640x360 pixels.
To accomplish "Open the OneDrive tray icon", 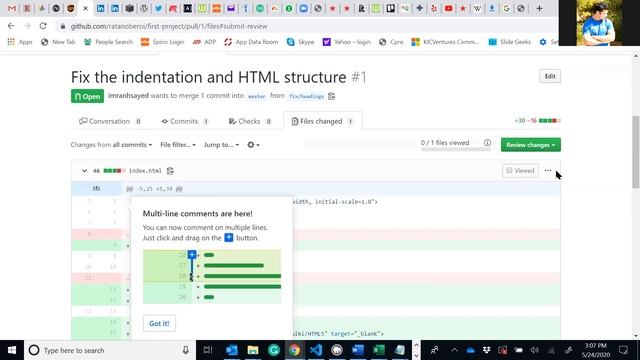I will coord(470,350).
